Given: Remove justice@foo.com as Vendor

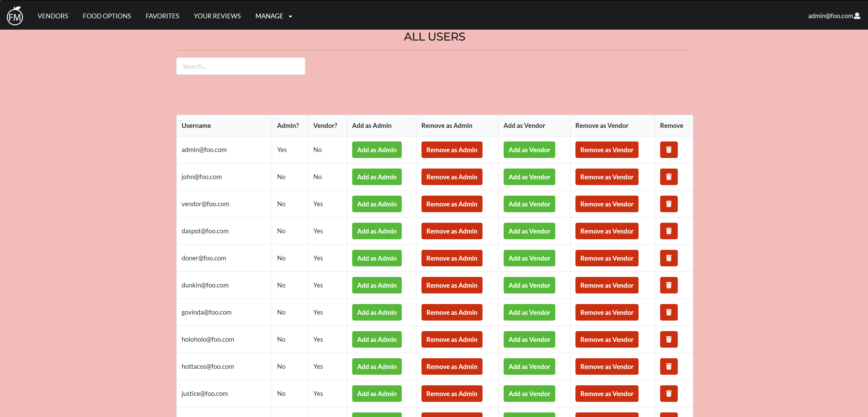Looking at the screenshot, I should 606,393.
